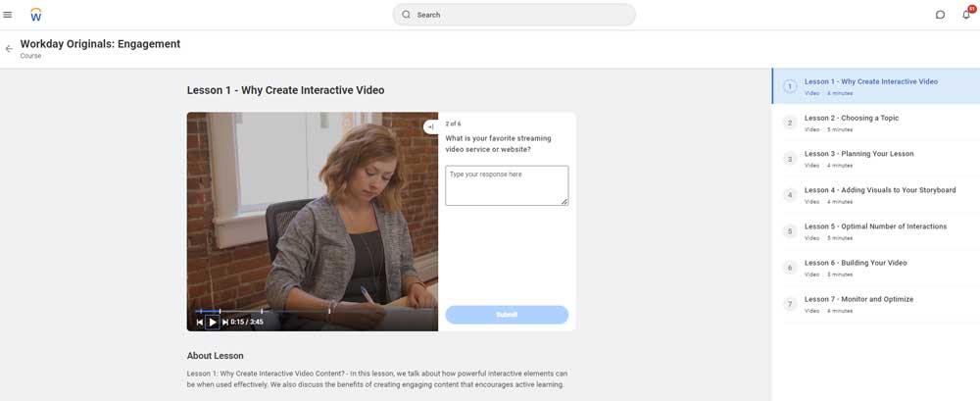This screenshot has height=401, width=980.
Task: Focus the Search input field
Action: coord(514,15)
